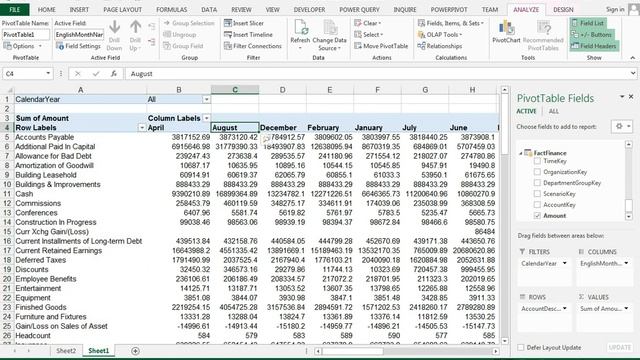Screen dimensions: 640x360
Task: Click the select-all corner of the worksheet
Action: (7, 90)
